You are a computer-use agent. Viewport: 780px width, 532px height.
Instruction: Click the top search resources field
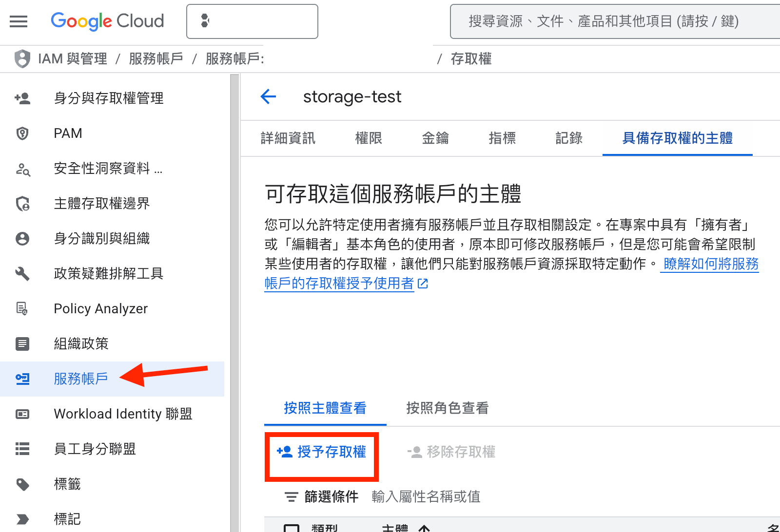[614, 21]
